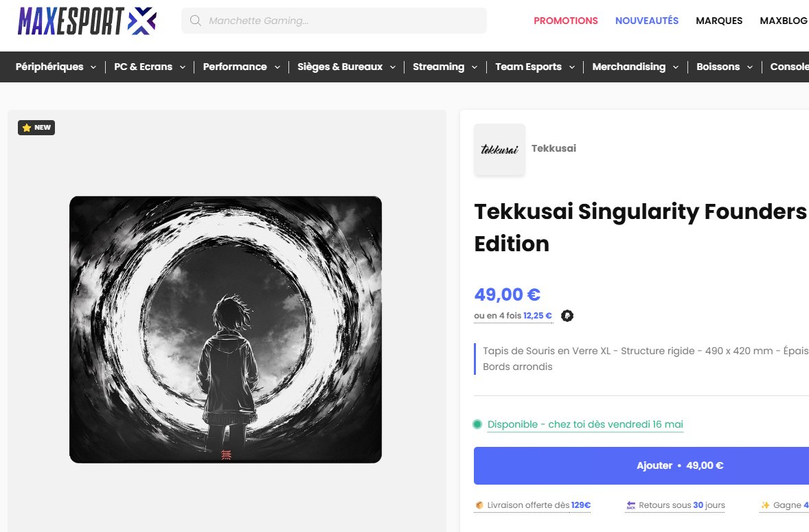Open the Team Esports category
Screen dimensions: 809x532
pyautogui.click(x=528, y=67)
